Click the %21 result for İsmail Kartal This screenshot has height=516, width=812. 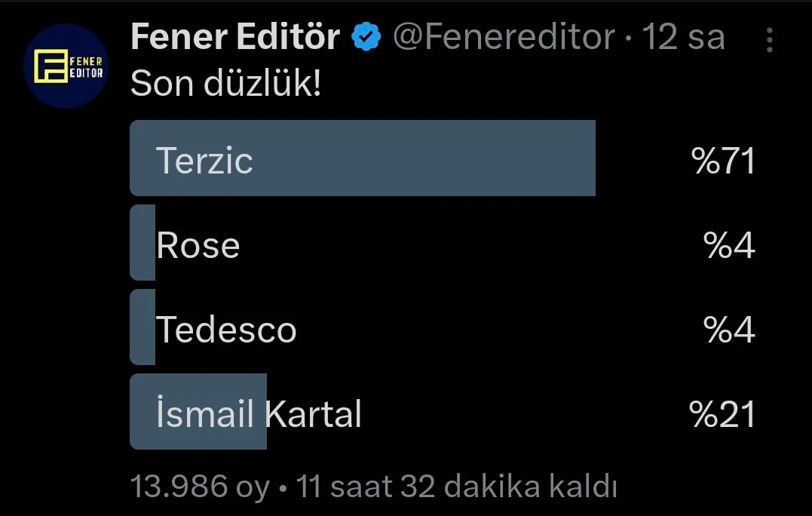(x=722, y=413)
